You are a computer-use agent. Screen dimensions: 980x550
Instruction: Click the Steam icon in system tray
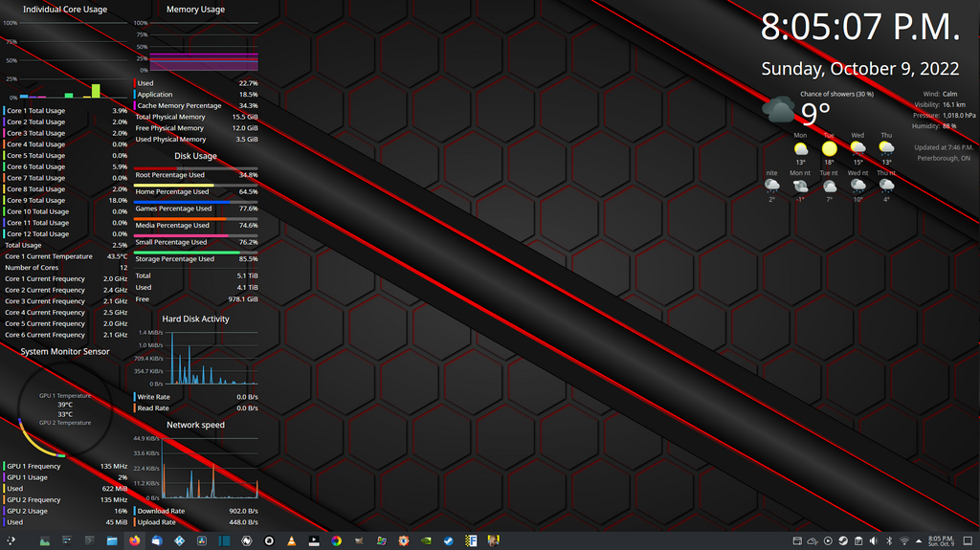click(x=843, y=540)
